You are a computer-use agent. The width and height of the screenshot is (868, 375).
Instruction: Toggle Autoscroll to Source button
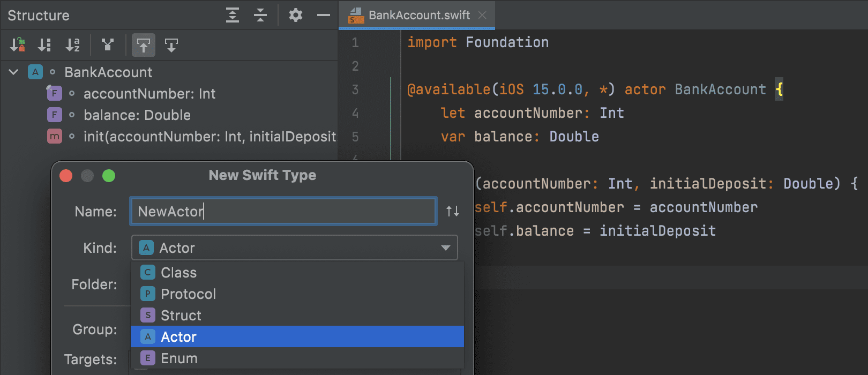[x=143, y=45]
